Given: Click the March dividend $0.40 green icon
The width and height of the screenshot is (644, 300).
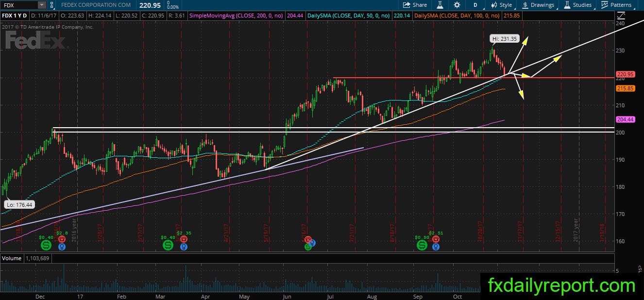Looking at the screenshot, I should tap(168, 246).
